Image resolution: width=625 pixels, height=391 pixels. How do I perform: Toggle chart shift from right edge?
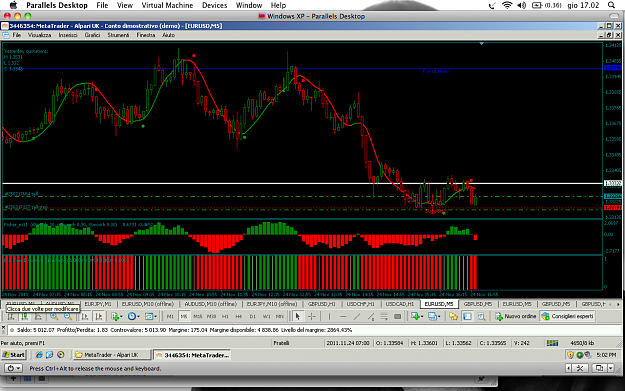click(x=99, y=316)
